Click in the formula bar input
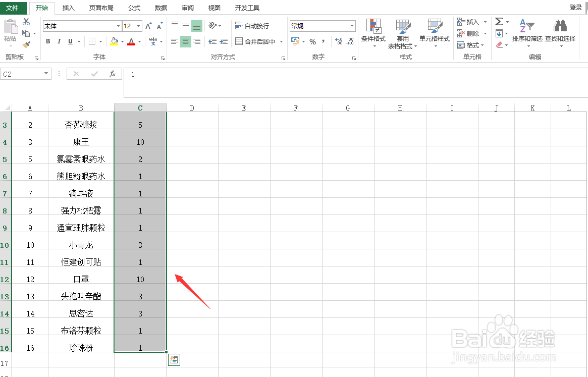 click(355, 83)
